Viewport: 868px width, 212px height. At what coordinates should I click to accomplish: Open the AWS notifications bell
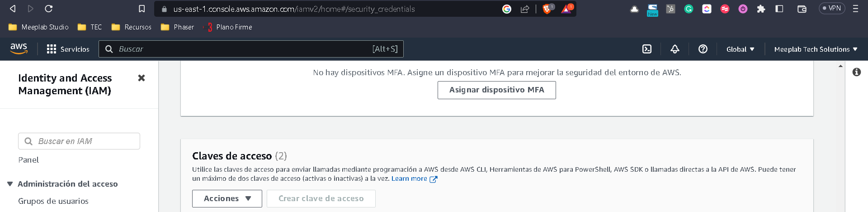coord(675,49)
